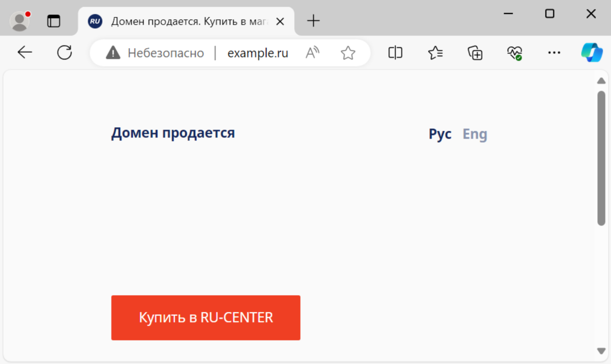Close the browser window
This screenshot has width=611, height=364.
(x=591, y=14)
